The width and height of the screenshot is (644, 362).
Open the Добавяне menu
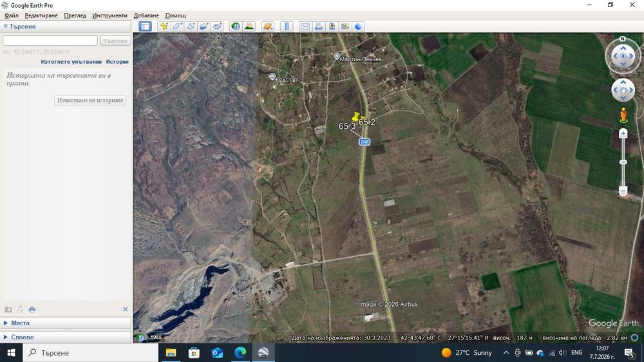(x=146, y=15)
